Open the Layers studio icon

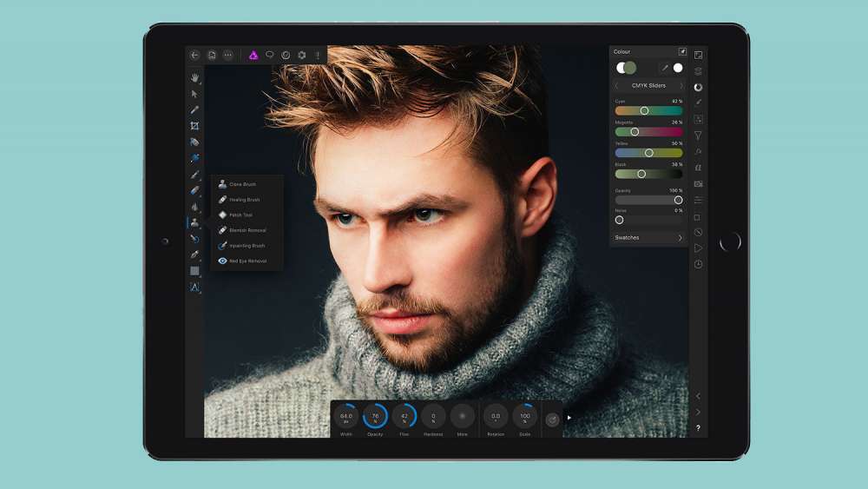pos(698,71)
